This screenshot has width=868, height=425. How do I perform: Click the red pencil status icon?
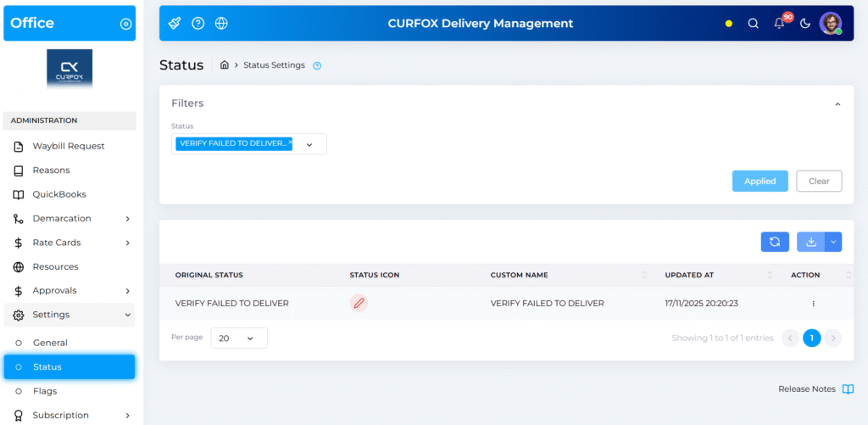(x=359, y=303)
